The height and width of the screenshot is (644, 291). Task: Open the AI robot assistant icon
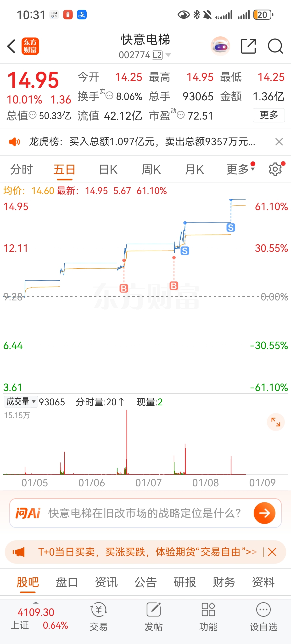click(x=220, y=46)
